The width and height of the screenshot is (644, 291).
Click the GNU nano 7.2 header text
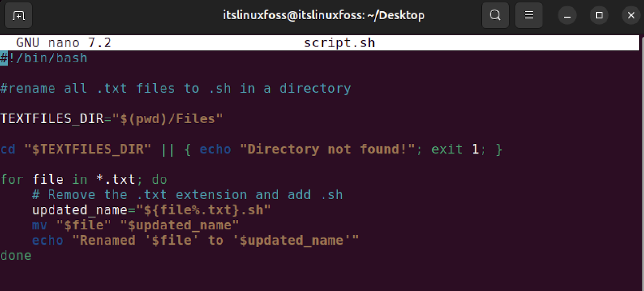(64, 43)
